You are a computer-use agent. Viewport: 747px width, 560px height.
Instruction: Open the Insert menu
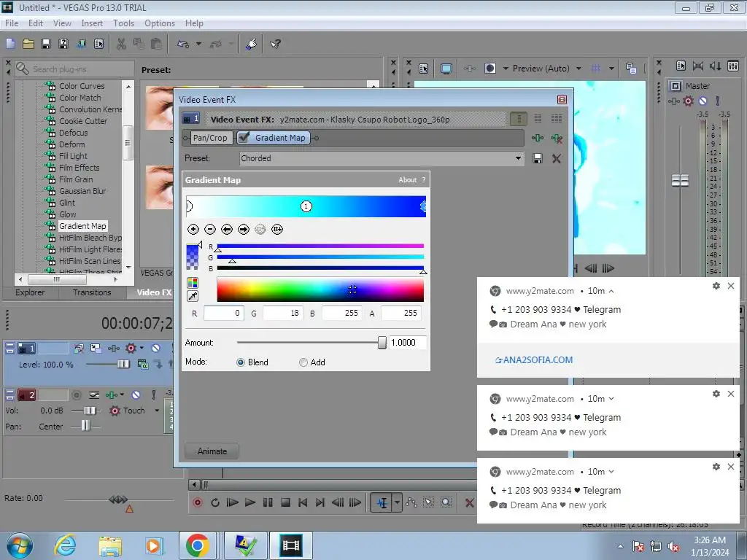coord(92,23)
